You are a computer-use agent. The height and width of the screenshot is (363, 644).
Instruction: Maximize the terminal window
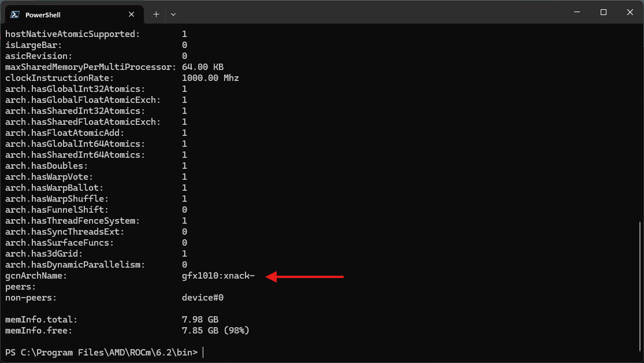point(603,12)
